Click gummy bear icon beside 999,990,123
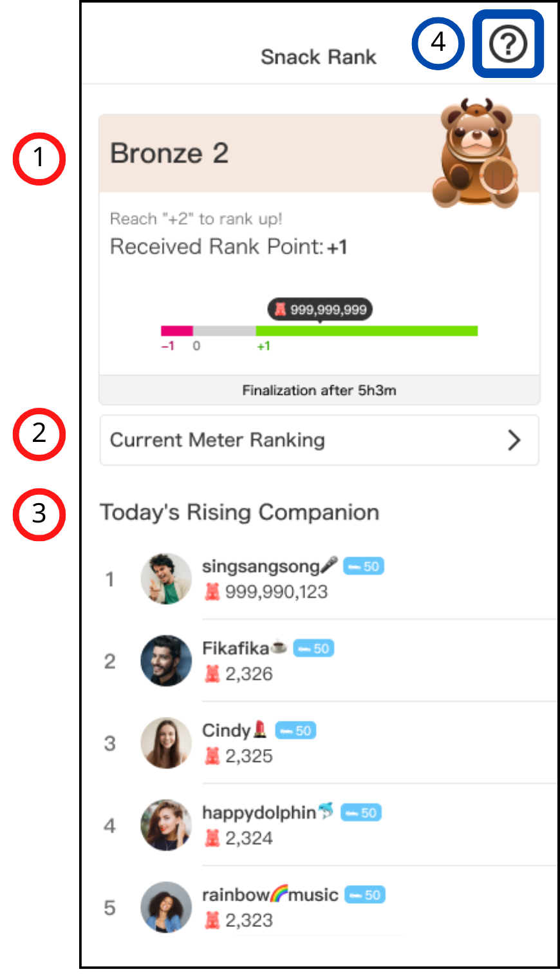The height and width of the screenshot is (974, 560). (212, 591)
